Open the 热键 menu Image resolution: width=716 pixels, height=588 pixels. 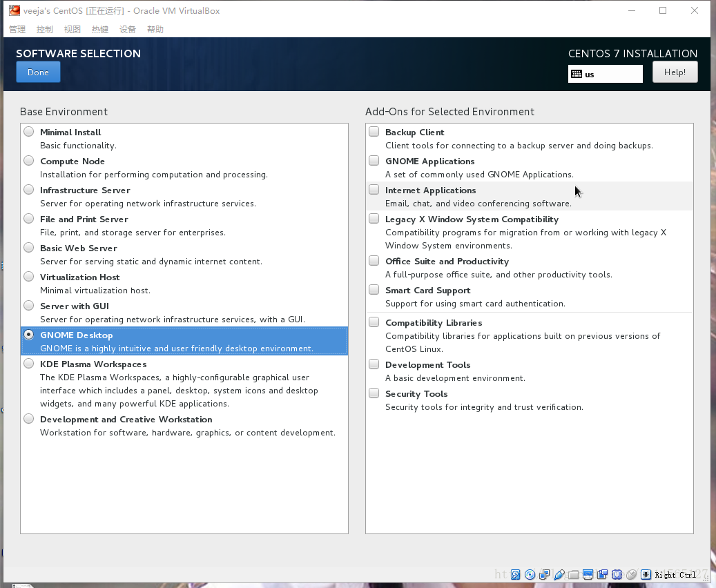[100, 29]
